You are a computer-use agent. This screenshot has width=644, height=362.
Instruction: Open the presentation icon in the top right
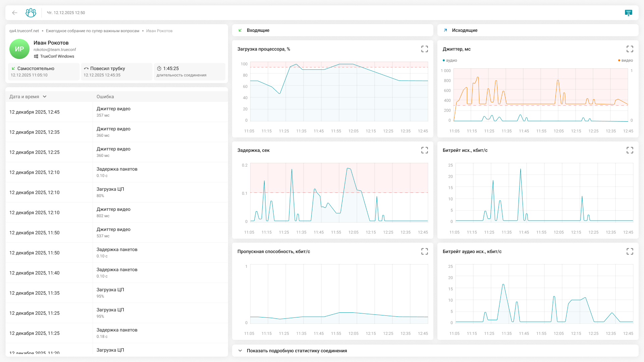tap(628, 13)
